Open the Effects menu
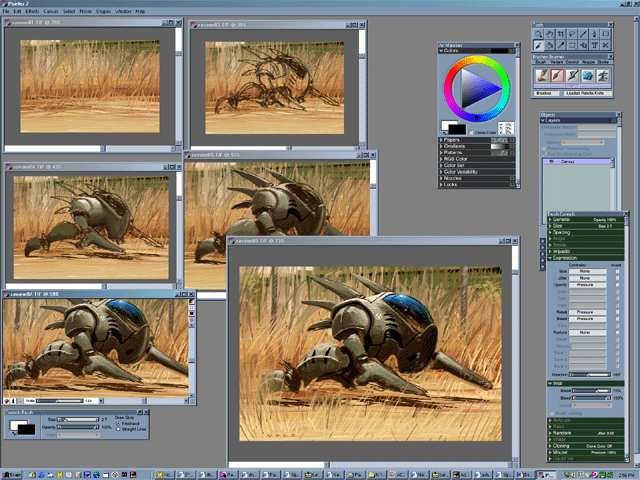This screenshot has height=480, width=640. (33, 11)
